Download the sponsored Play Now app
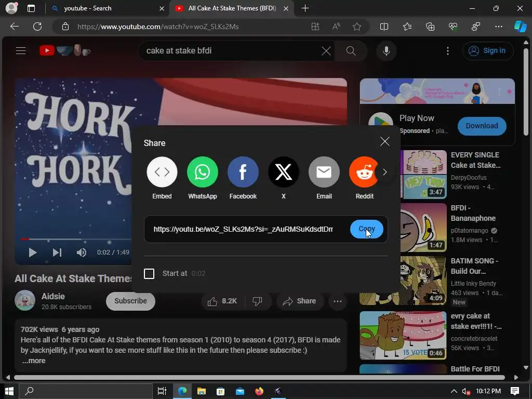Image resolution: width=532 pixels, height=399 pixels. point(482,126)
